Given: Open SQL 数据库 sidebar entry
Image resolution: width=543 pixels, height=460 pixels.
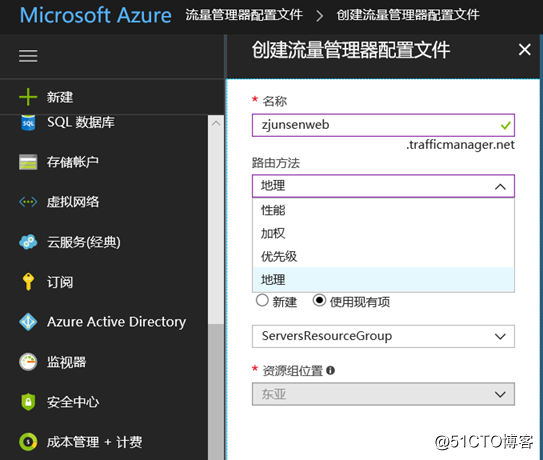Looking at the screenshot, I should (81, 122).
